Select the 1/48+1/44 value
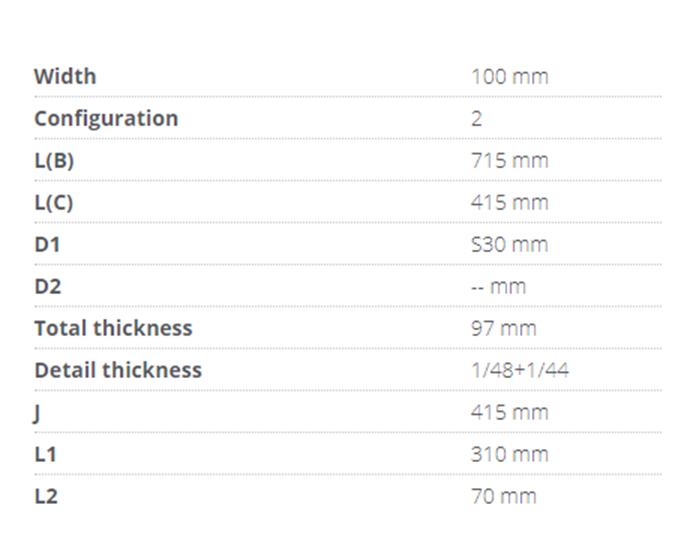The width and height of the screenshot is (690, 538). [520, 370]
